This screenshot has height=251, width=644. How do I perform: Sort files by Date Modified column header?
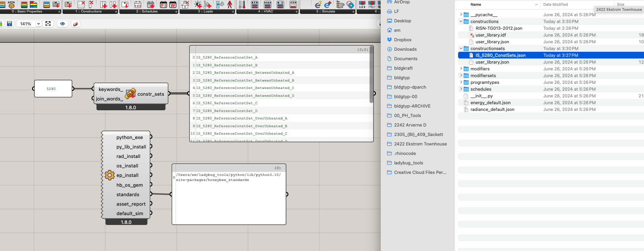[555, 4]
